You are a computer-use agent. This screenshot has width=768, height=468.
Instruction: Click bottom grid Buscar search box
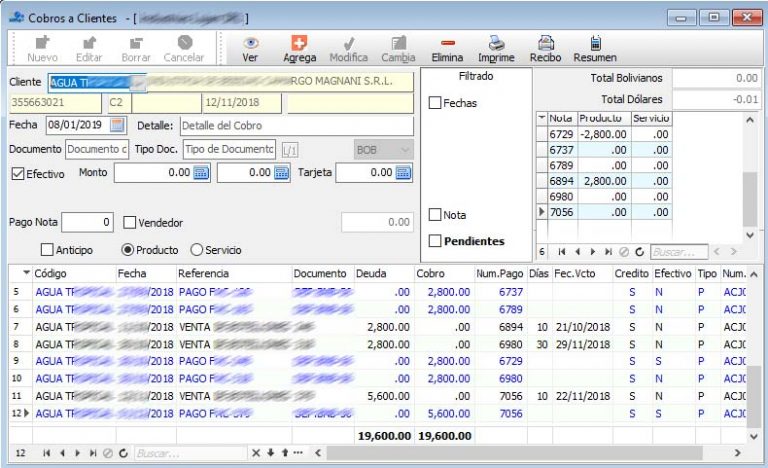190,453
